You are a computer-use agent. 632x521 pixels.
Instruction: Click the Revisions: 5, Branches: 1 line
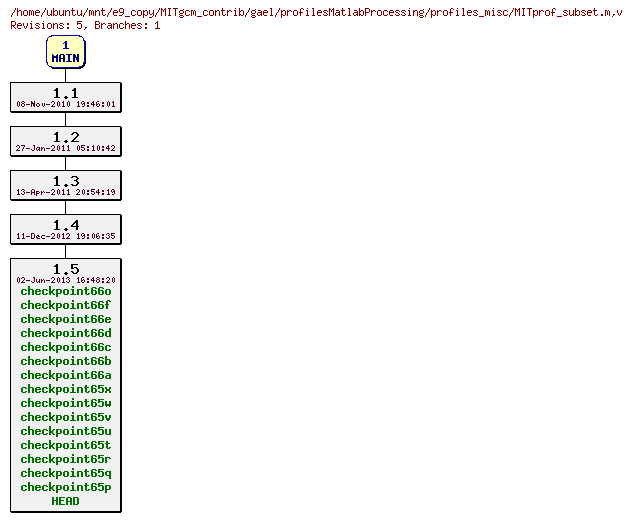pos(85,25)
